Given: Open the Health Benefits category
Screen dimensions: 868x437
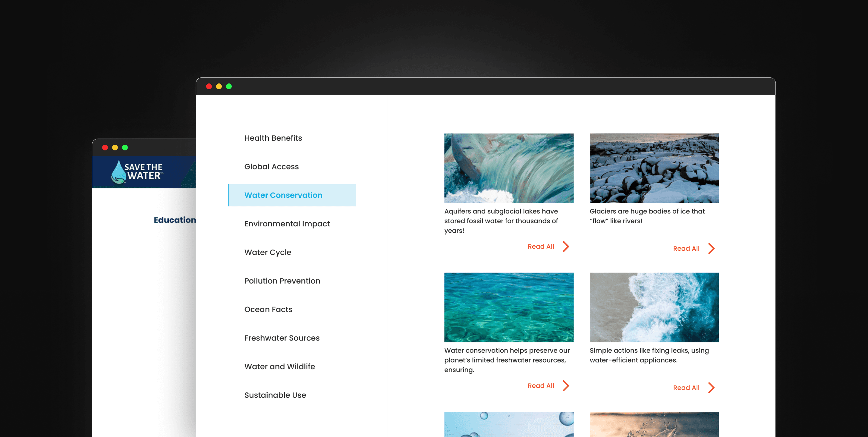Looking at the screenshot, I should pyautogui.click(x=273, y=138).
